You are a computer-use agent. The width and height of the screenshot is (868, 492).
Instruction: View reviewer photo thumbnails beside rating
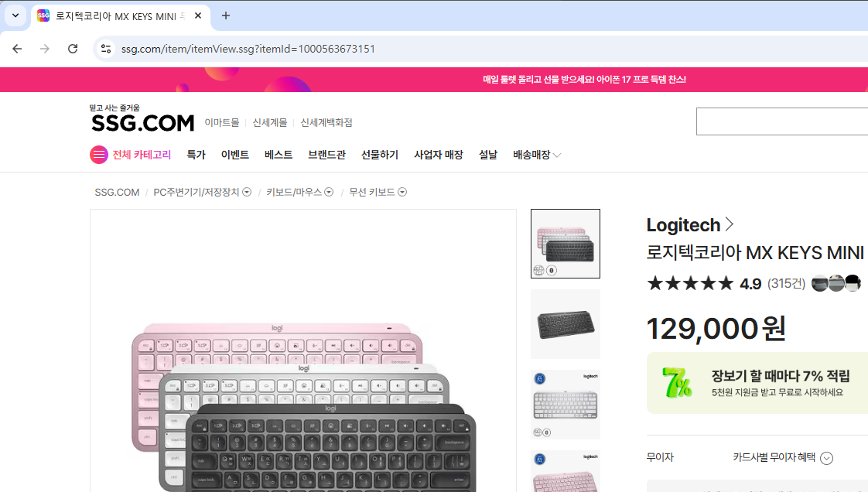[836, 283]
